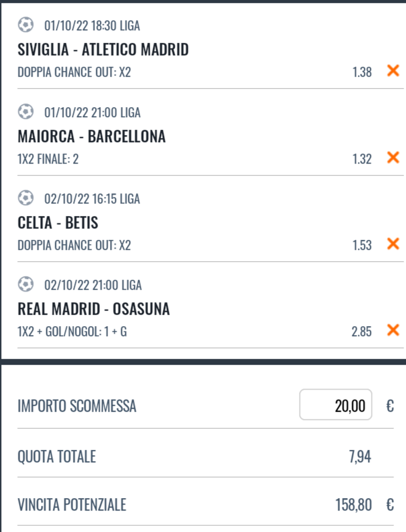Open the Real Madrid - Osasuna match
Viewport: 406px width, 532px height.
pyautogui.click(x=93, y=309)
